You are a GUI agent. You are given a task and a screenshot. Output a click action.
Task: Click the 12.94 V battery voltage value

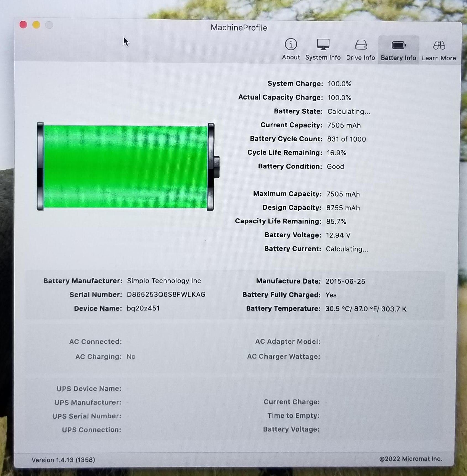(x=338, y=235)
